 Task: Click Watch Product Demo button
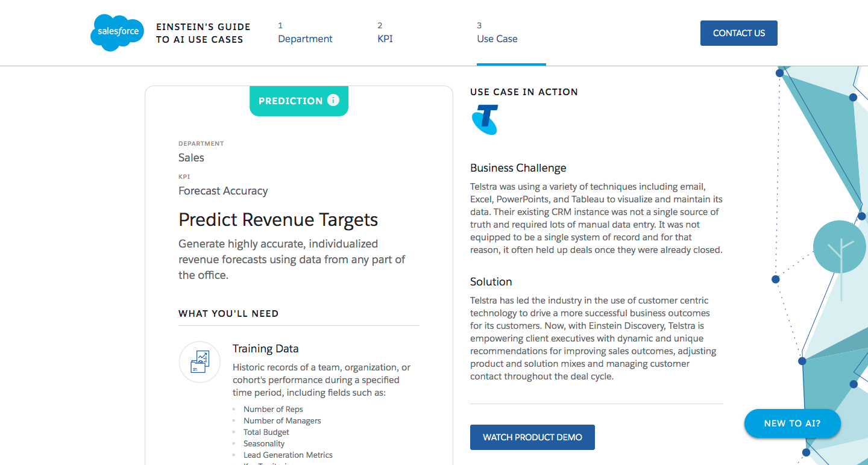pos(532,437)
